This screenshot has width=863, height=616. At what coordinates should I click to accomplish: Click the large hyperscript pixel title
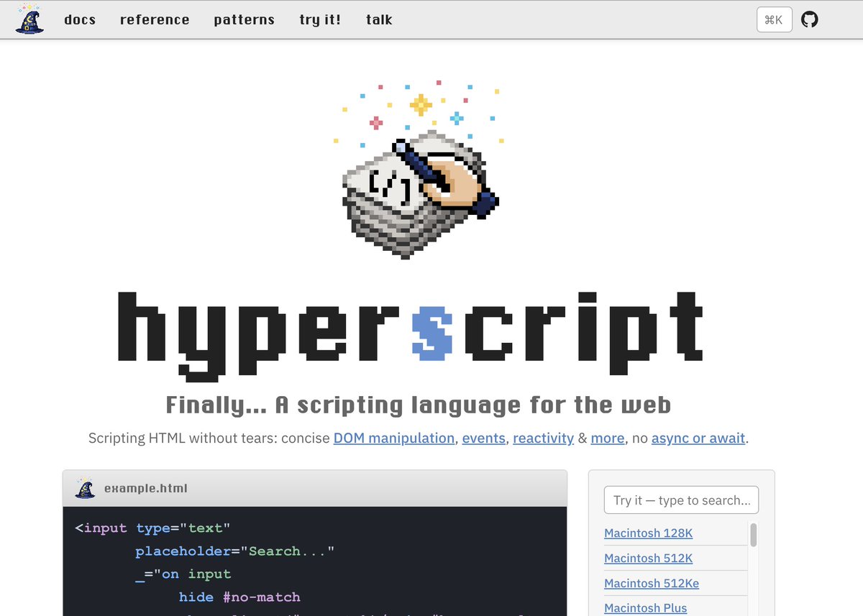(409, 336)
